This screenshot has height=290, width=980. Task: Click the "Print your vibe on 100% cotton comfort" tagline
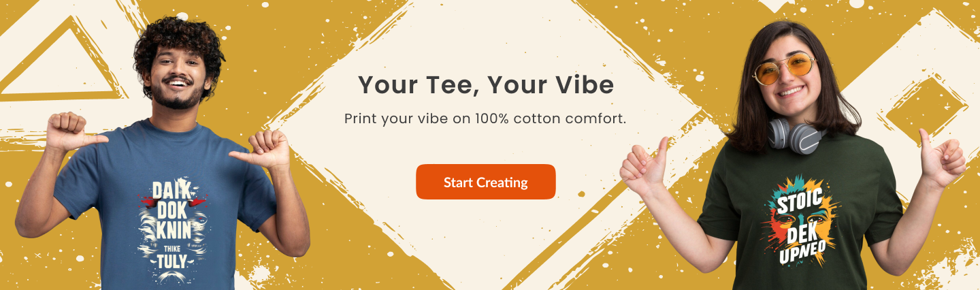pos(485,118)
